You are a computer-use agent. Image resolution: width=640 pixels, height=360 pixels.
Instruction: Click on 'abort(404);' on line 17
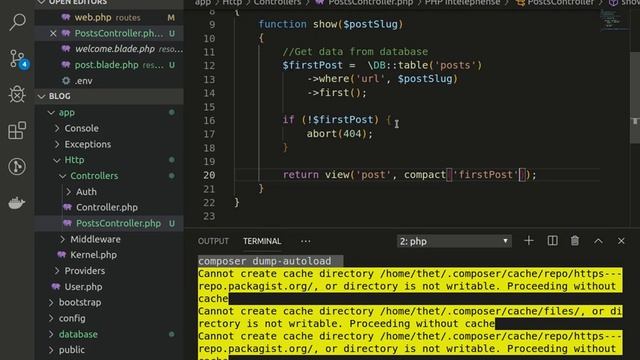tap(340, 134)
